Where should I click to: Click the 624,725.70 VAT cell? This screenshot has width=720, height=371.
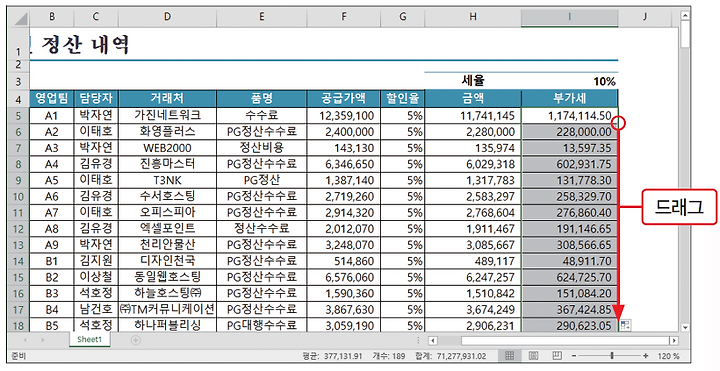pyautogui.click(x=570, y=277)
